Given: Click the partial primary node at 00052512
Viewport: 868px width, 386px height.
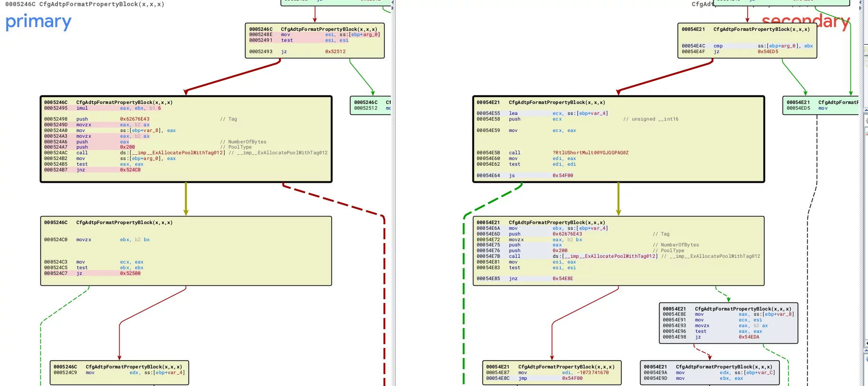Looking at the screenshot, I should (x=370, y=105).
